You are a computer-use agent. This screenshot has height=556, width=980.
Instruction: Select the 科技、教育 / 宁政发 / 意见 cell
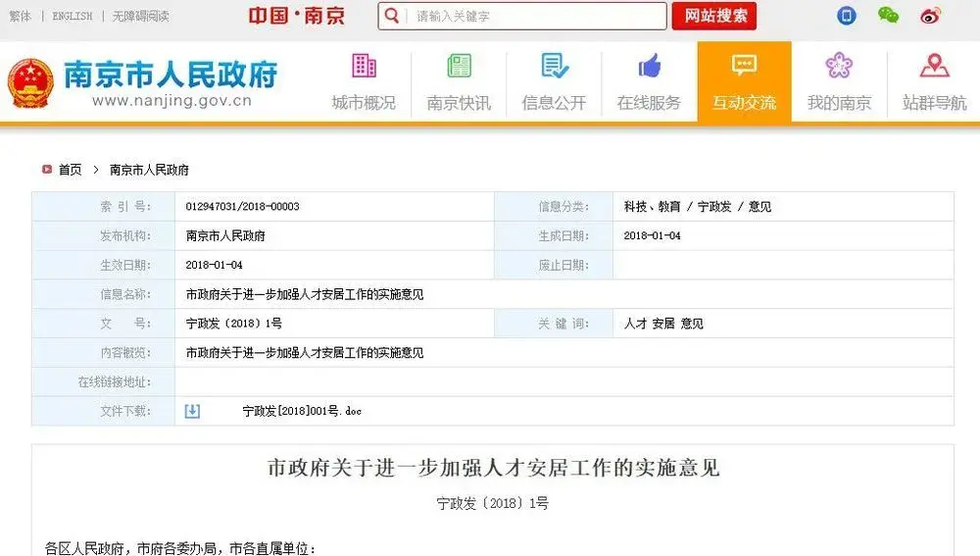[x=698, y=206]
